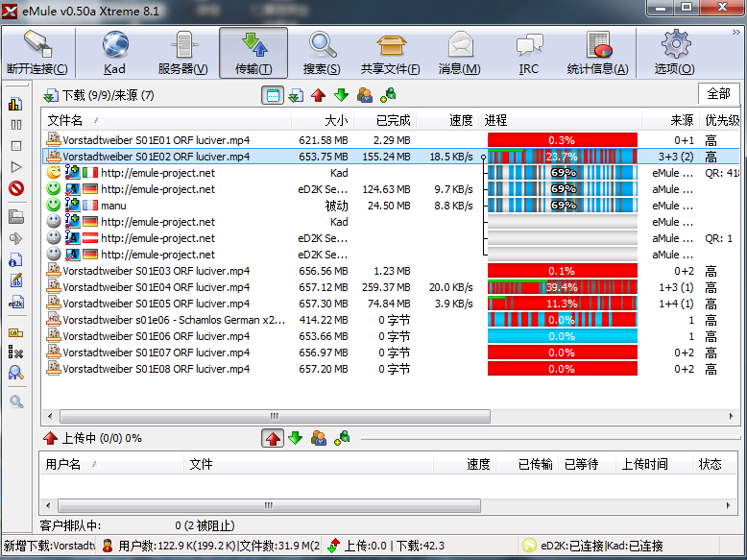The width and height of the screenshot is (747, 560).
Task: Click the magnifier icon at sidebar bottom
Action: [15, 402]
